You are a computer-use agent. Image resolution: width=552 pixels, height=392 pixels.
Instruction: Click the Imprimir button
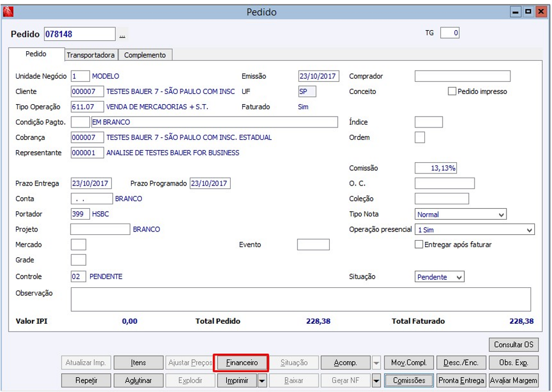click(x=237, y=381)
